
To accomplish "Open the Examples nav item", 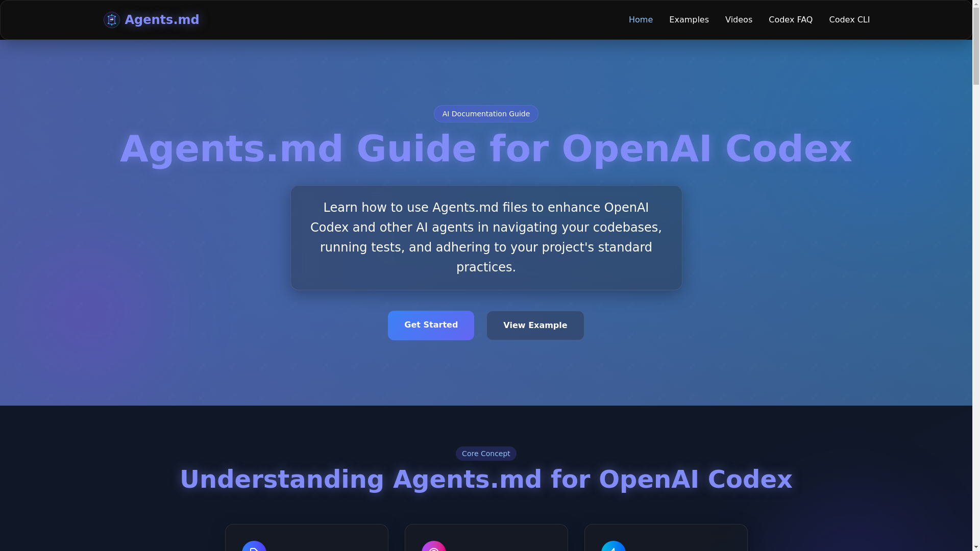I will pos(689,20).
